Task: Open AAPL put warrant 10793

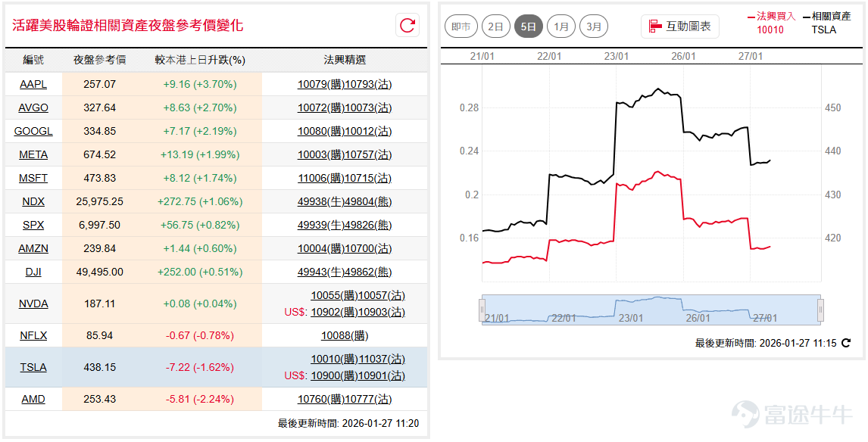Action: pyautogui.click(x=368, y=84)
